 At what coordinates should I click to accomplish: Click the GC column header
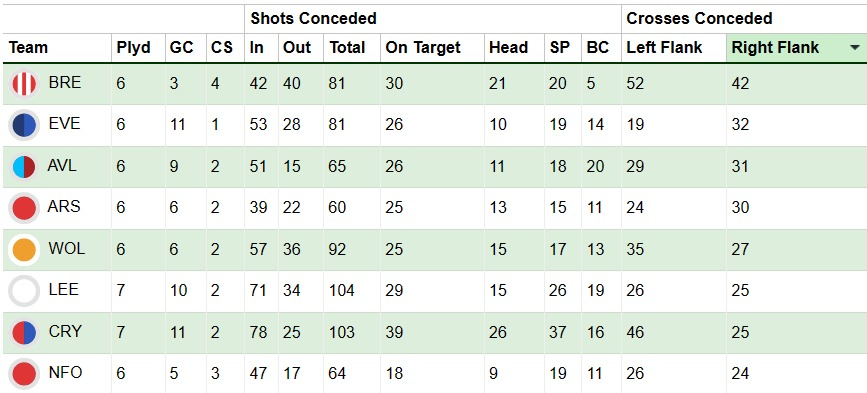[181, 48]
